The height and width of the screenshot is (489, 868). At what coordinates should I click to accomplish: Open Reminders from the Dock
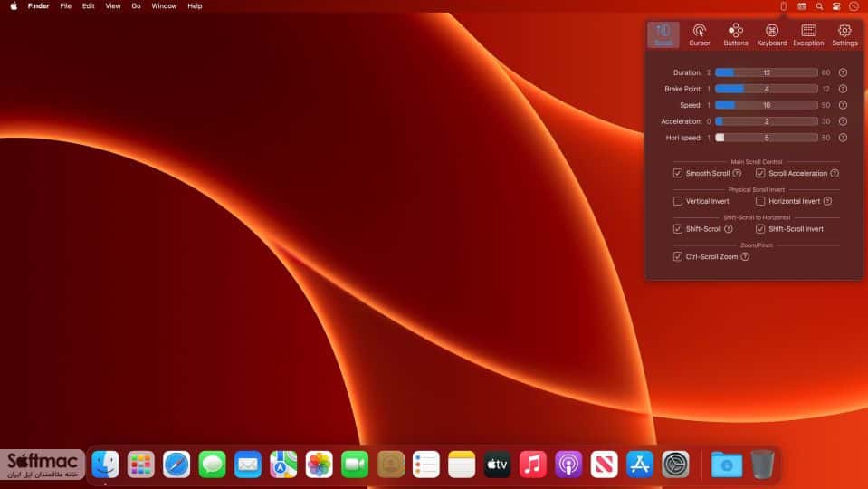[x=426, y=464]
